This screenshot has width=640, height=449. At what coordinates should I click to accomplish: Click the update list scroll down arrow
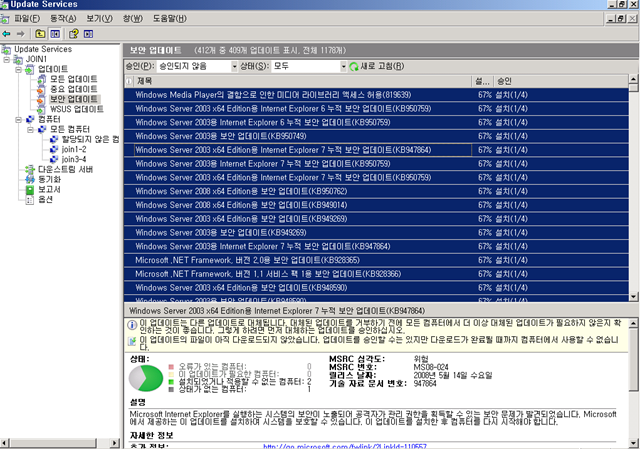[633, 297]
